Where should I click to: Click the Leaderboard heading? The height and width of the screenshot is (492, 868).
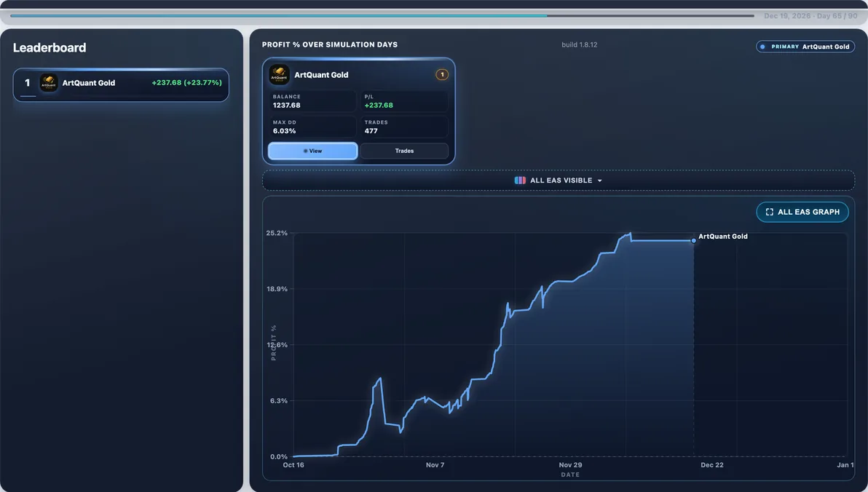(50, 47)
